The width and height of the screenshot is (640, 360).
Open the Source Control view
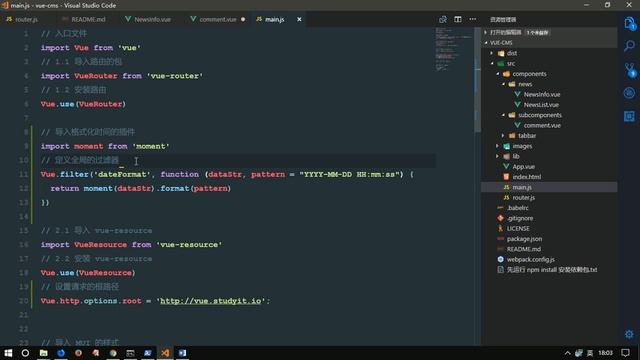pos(629,70)
